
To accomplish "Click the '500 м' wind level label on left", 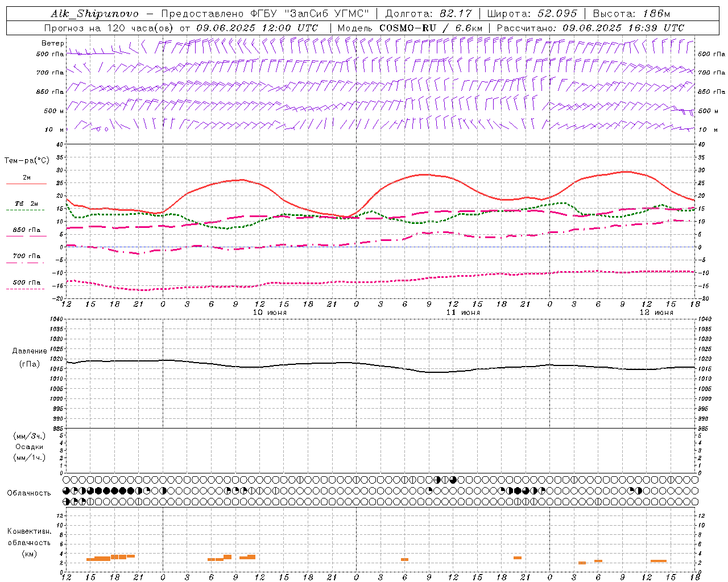I will tap(53, 111).
